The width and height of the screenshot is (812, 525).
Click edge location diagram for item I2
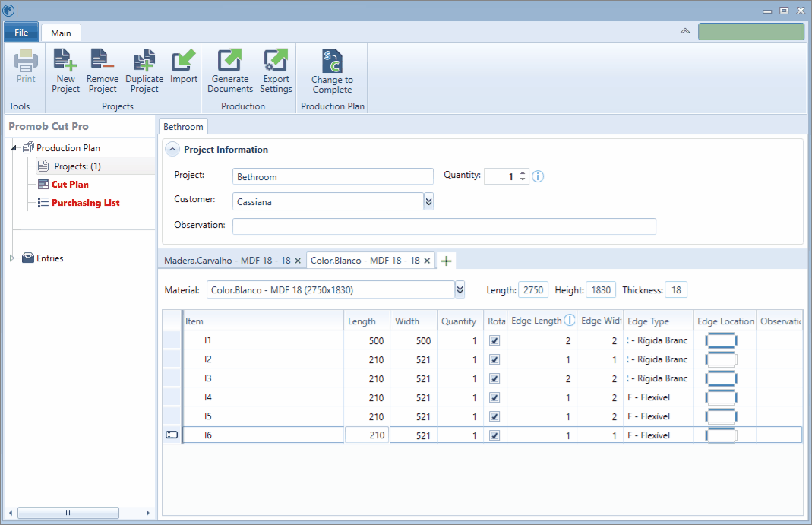(x=721, y=359)
